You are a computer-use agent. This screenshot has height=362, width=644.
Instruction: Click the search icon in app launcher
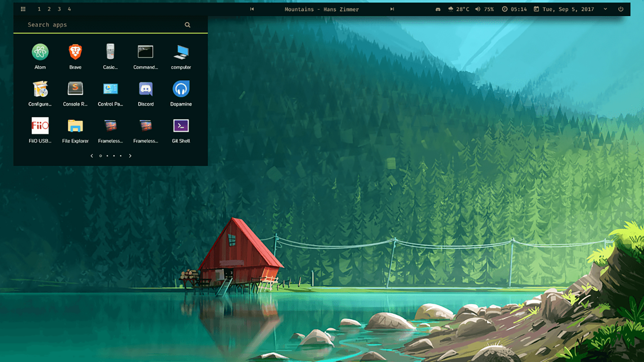187,24
